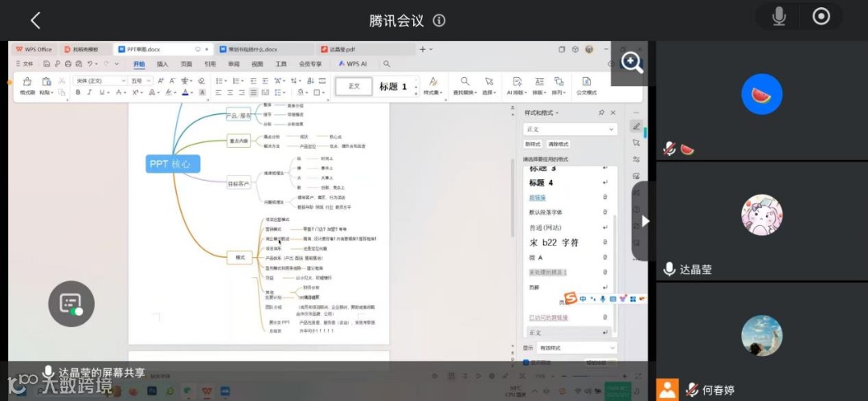Open the 文件 menu
Screen dimensions: 868x401
click(x=24, y=63)
